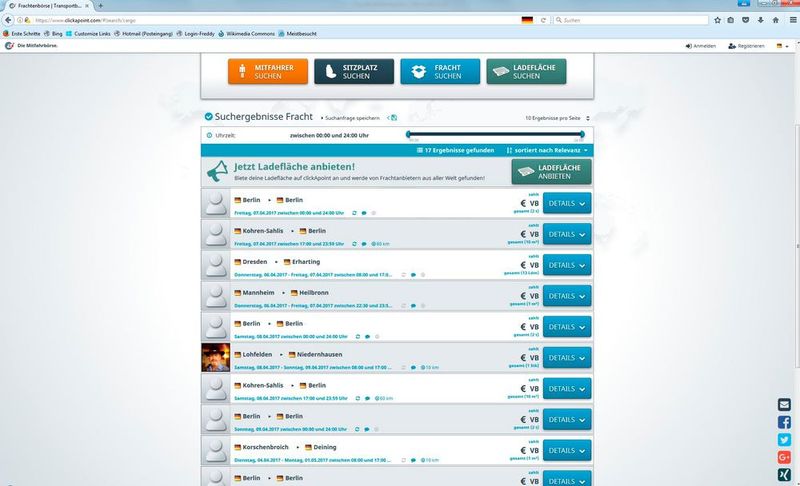The width and height of the screenshot is (800, 486).
Task: Switch to Fracht suchen tab
Action: coord(440,71)
